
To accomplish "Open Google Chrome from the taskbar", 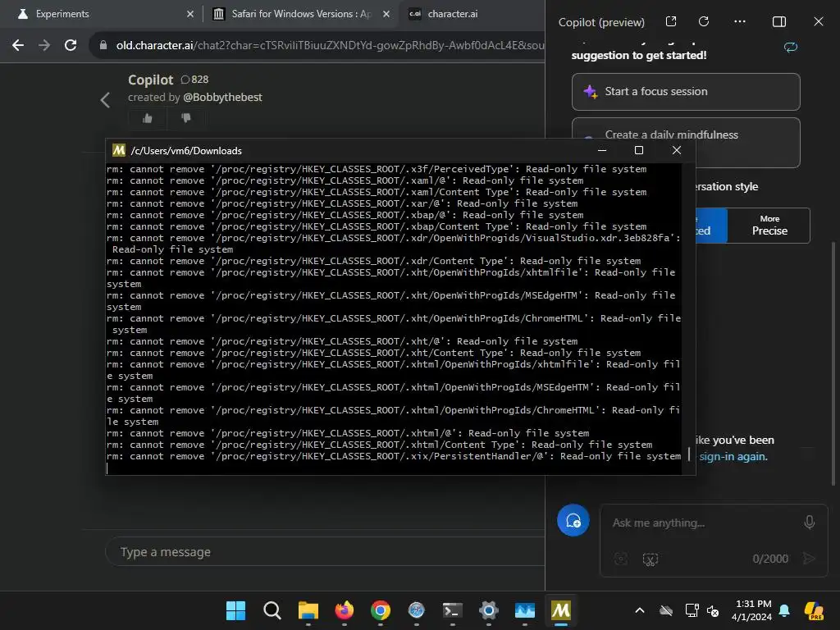I will point(381,610).
